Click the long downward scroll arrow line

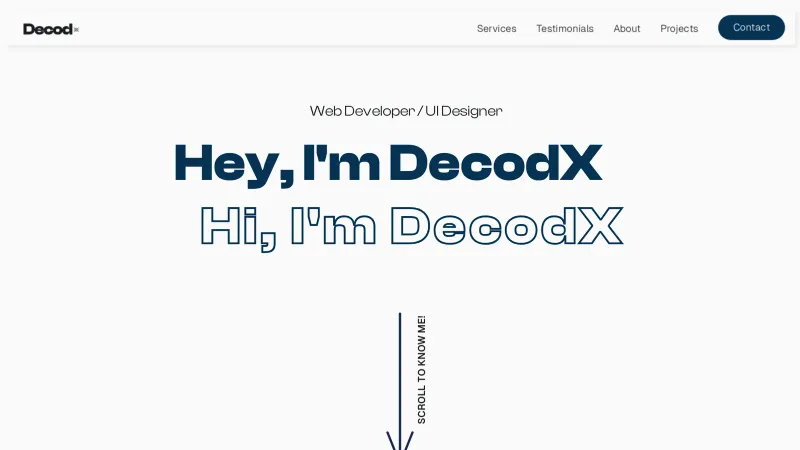click(400, 370)
